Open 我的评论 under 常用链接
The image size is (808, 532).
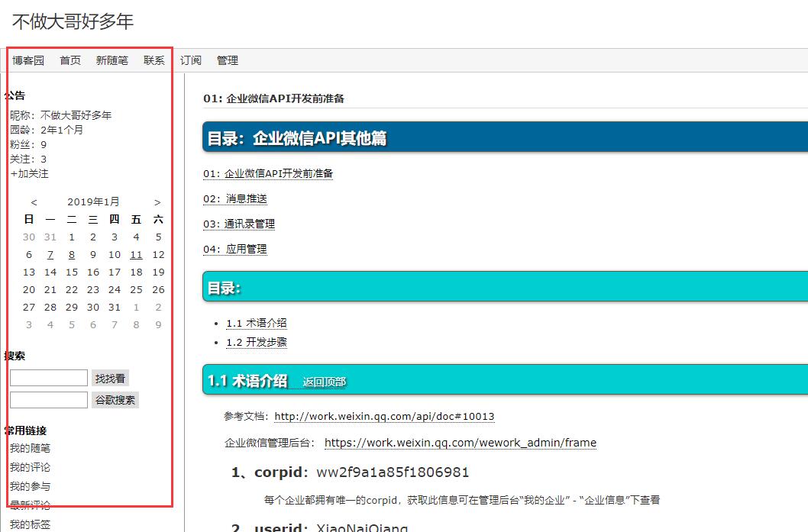click(30, 467)
